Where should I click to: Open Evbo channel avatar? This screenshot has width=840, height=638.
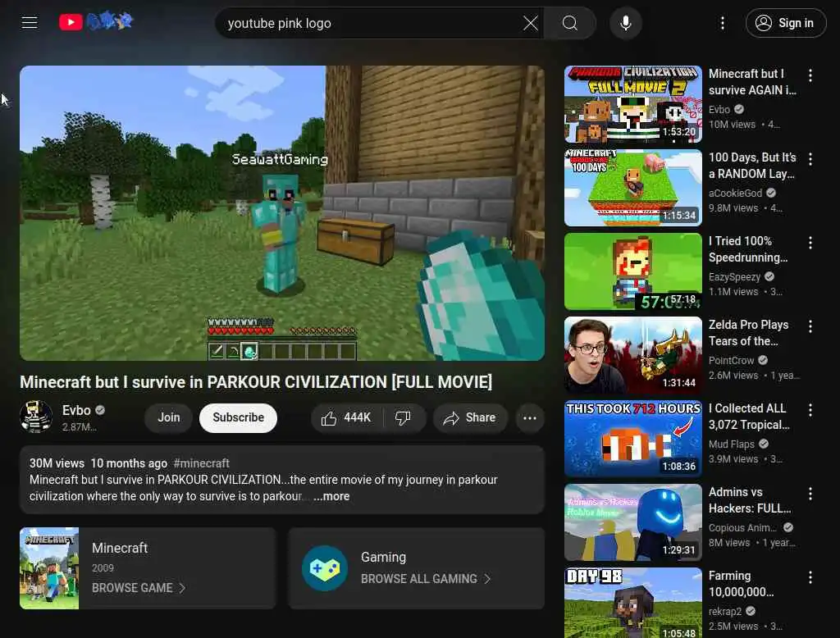click(36, 417)
